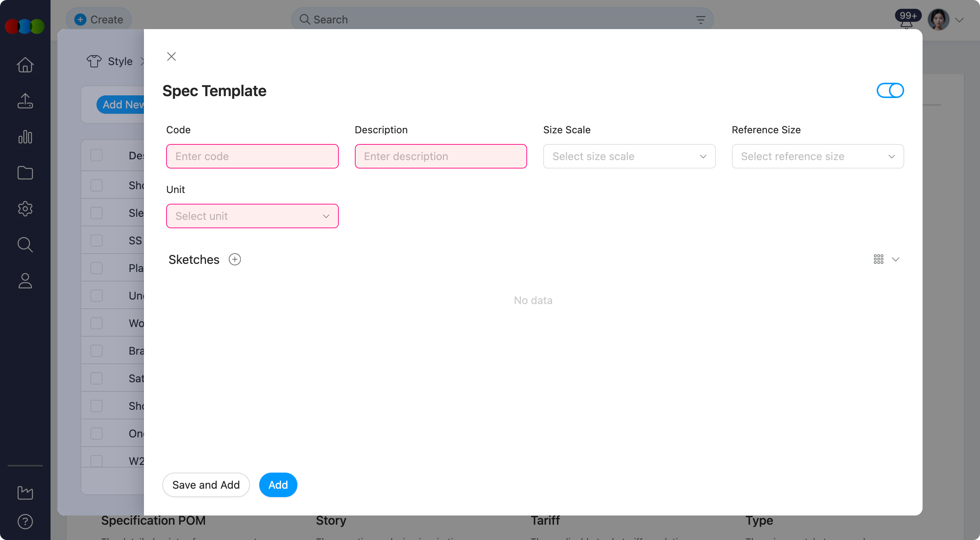Open the Analytics chart icon in sidebar
980x540 pixels.
[x=25, y=137]
